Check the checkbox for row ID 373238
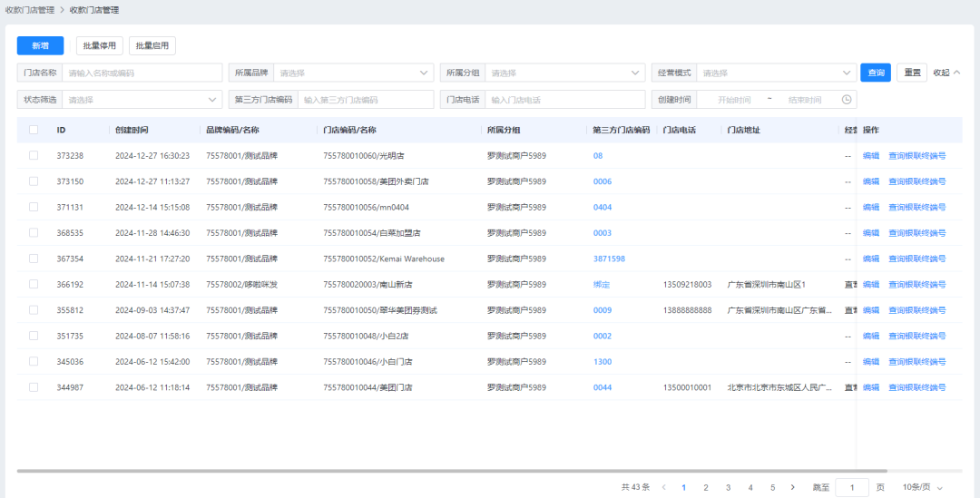 click(34, 155)
